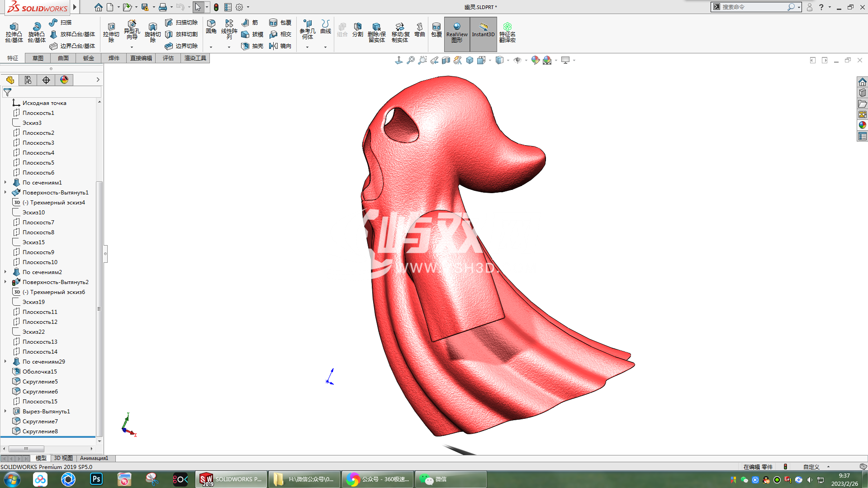Open the 评估 evaluate tab
This screenshot has height=488, width=868.
[x=168, y=58]
